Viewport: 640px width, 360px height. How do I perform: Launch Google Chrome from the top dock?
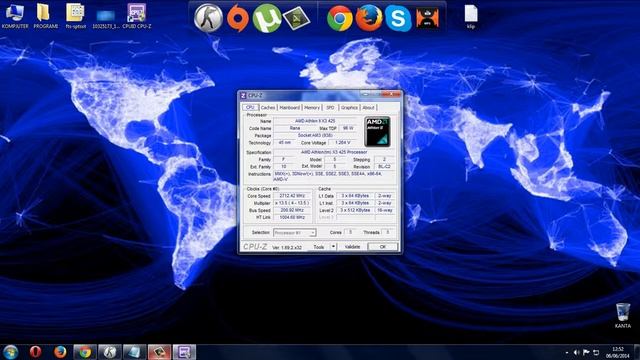tap(340, 18)
